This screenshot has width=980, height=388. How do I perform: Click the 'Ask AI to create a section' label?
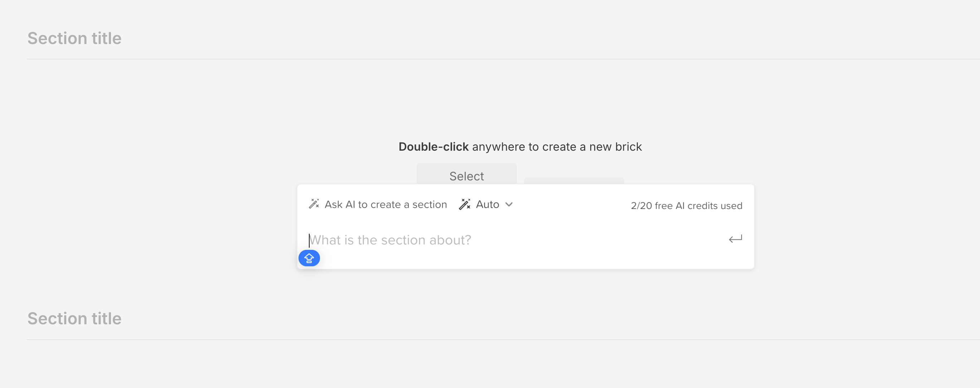tap(385, 205)
